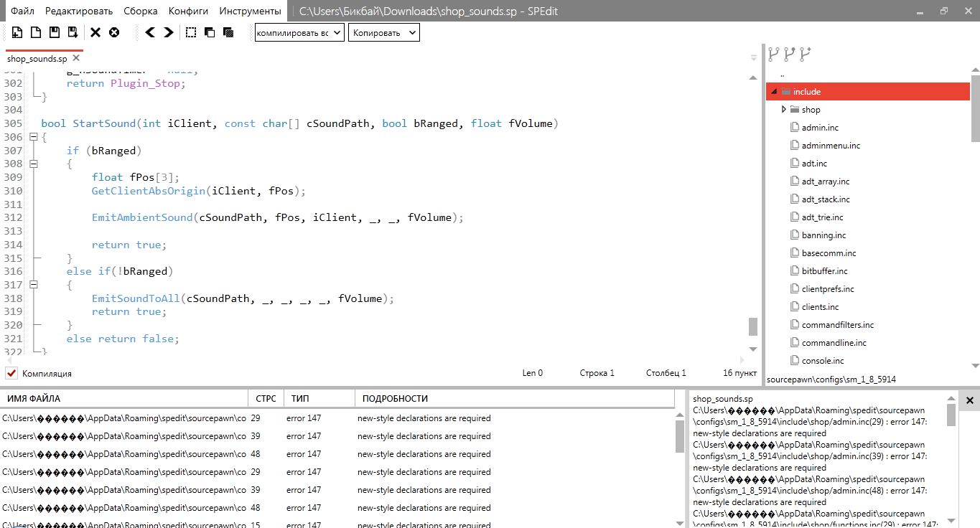This screenshot has width=980, height=528.
Task: Click the editor vertical scrollbar thumb
Action: click(x=753, y=326)
